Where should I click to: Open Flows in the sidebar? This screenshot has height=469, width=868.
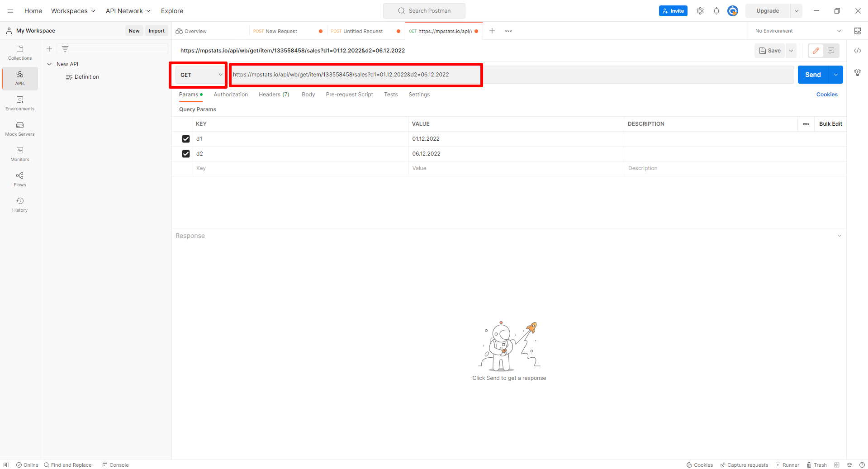pos(20,179)
